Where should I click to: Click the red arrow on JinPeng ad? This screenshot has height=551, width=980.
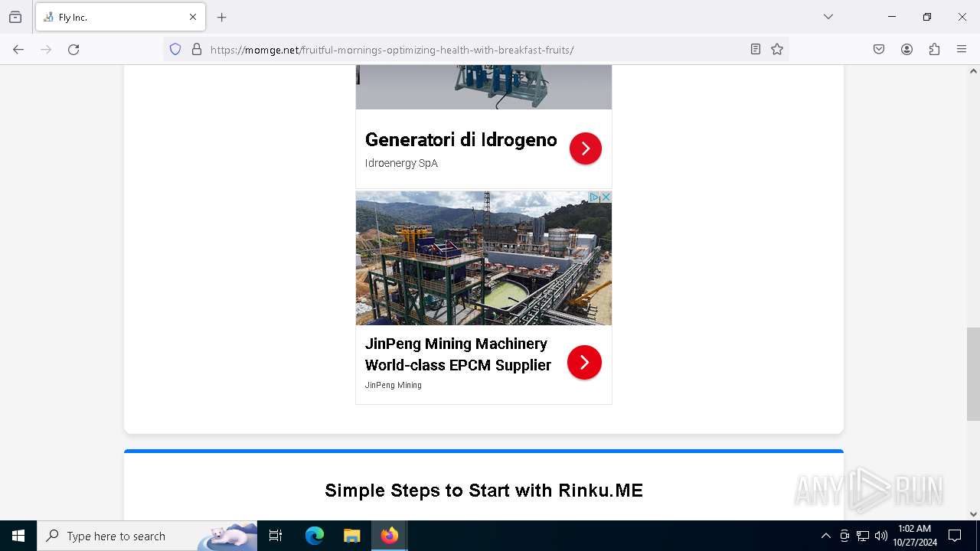[584, 362]
